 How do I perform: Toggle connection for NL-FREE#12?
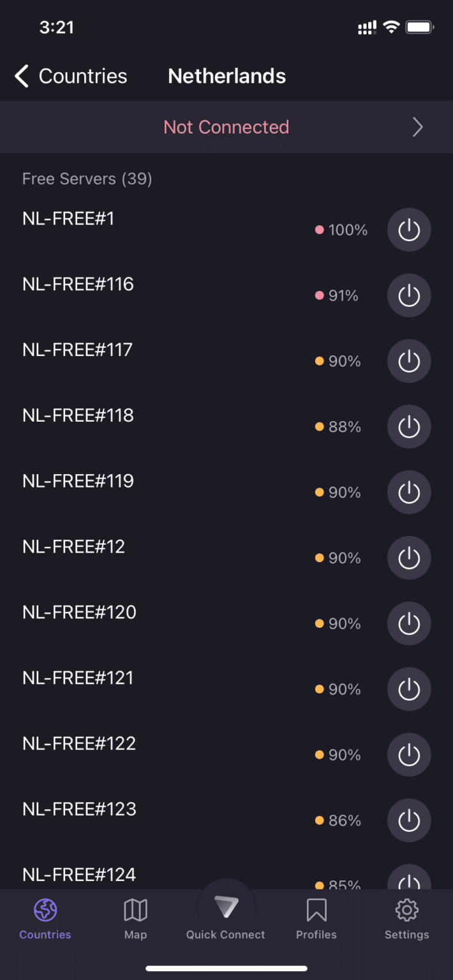(x=409, y=558)
